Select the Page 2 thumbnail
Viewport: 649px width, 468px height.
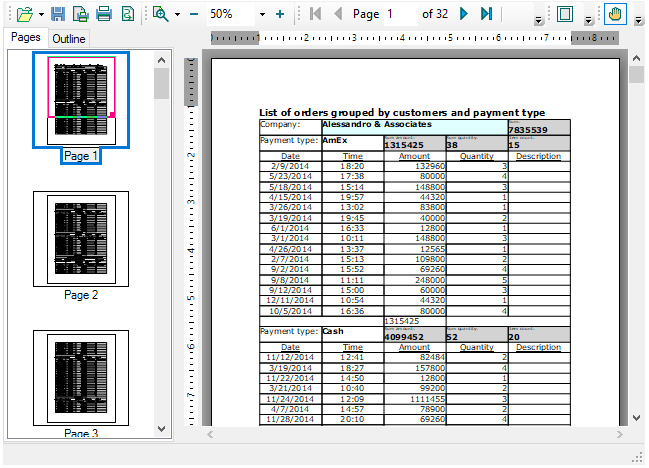tap(81, 240)
